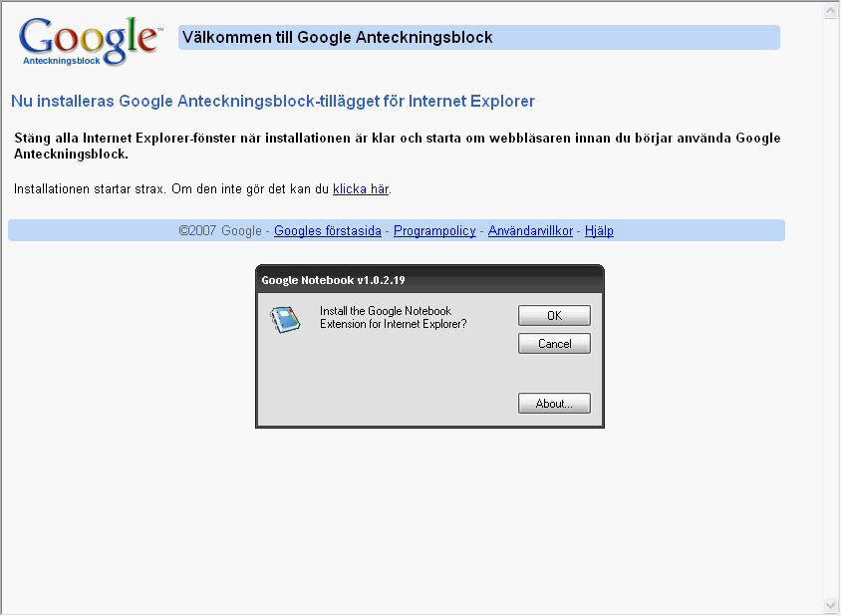Visit the Användarvillkor link
The image size is (841, 616).
530,230
